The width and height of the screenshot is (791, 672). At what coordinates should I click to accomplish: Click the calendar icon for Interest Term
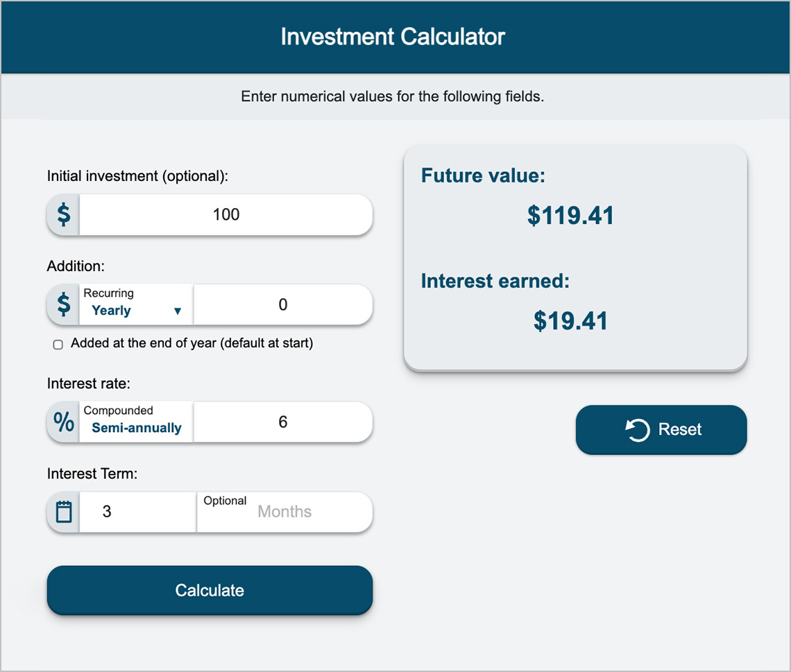64,512
